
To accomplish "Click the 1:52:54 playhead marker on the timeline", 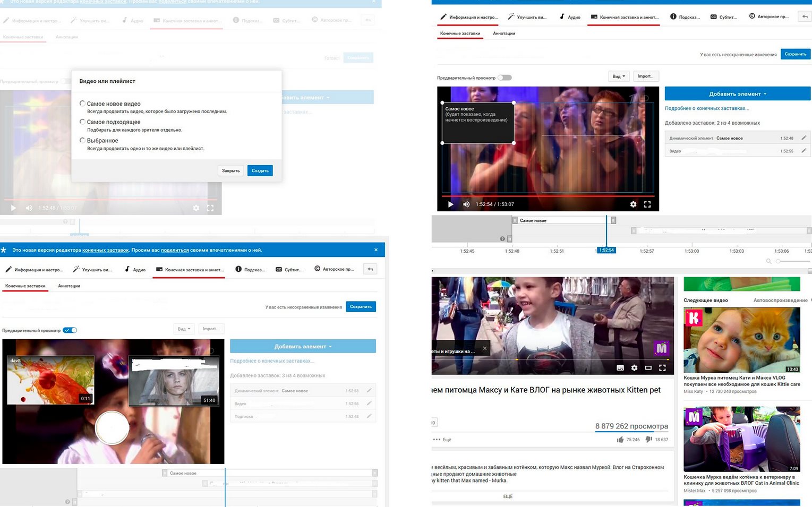I will (606, 250).
